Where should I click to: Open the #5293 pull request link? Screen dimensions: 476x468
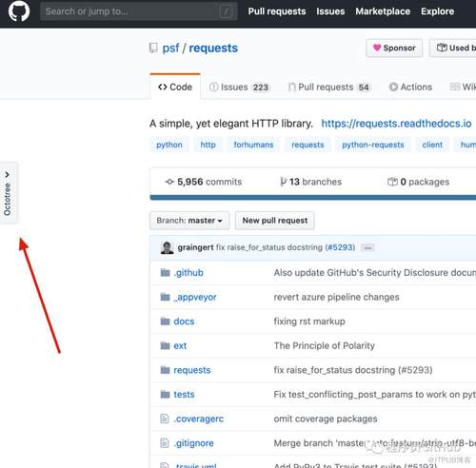pos(340,247)
